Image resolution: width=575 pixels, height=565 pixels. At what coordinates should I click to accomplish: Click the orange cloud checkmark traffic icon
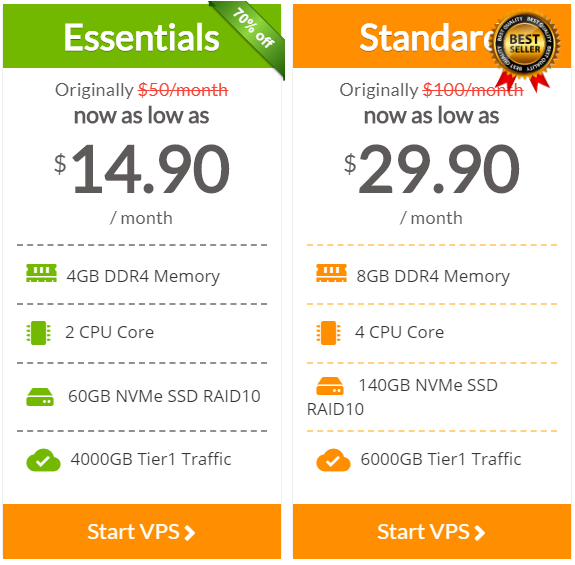click(333, 460)
